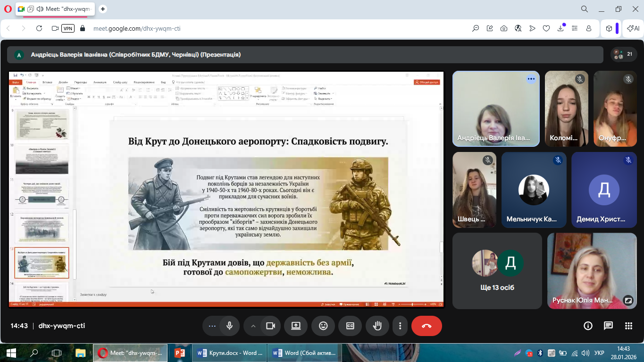Open the chat panel icon
The image size is (644, 362).
[x=608, y=326]
